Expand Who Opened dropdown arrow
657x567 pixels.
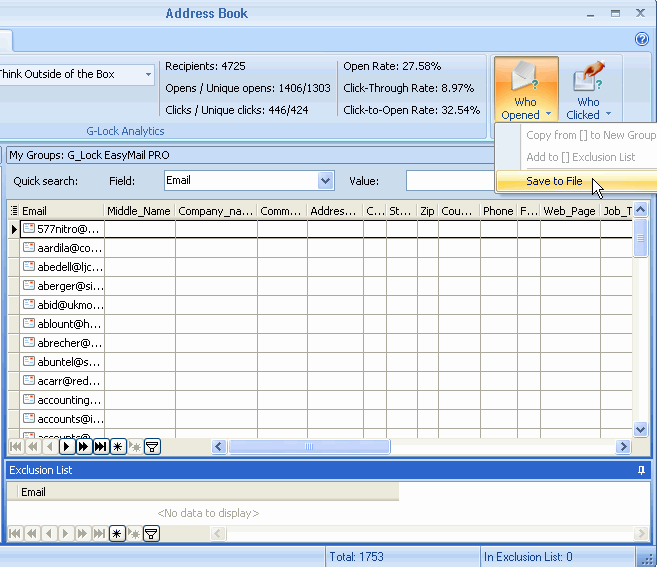pos(548,114)
